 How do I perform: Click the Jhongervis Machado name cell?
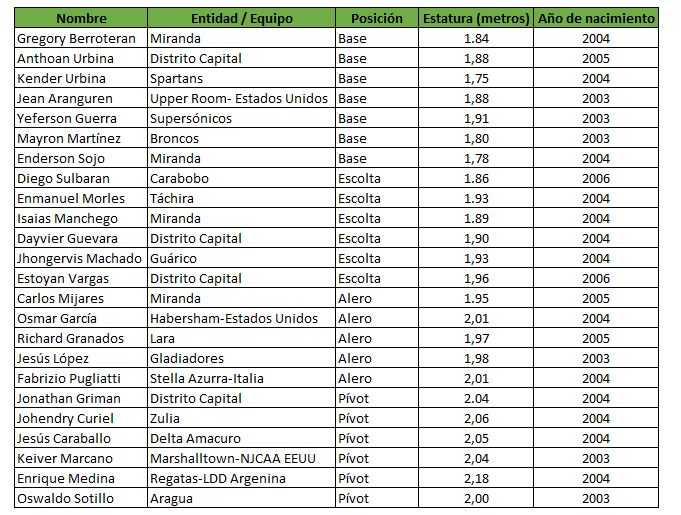tap(81, 258)
